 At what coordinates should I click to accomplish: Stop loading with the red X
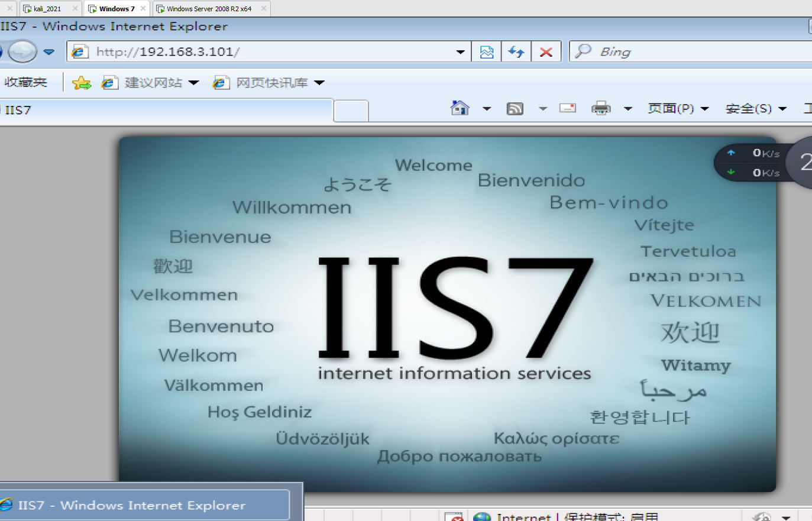point(546,52)
